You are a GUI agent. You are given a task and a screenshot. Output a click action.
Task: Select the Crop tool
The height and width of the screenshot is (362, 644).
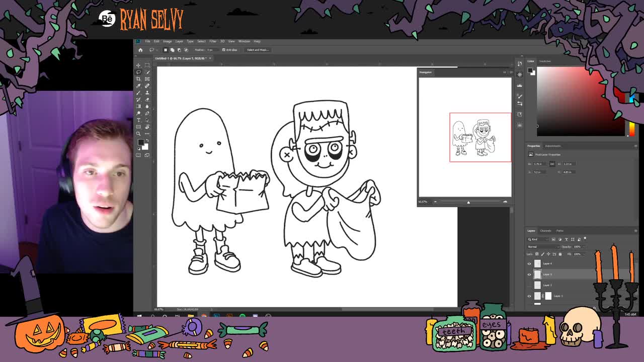tap(138, 79)
